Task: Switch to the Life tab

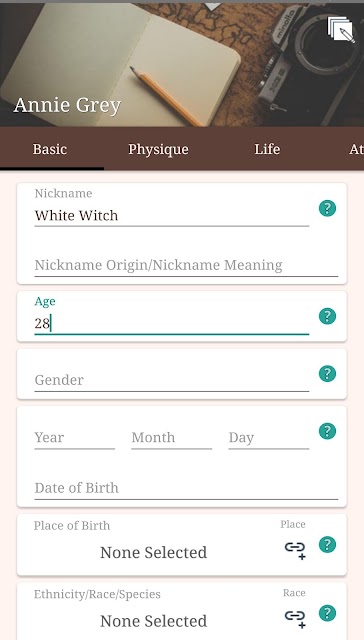Action: (267, 149)
